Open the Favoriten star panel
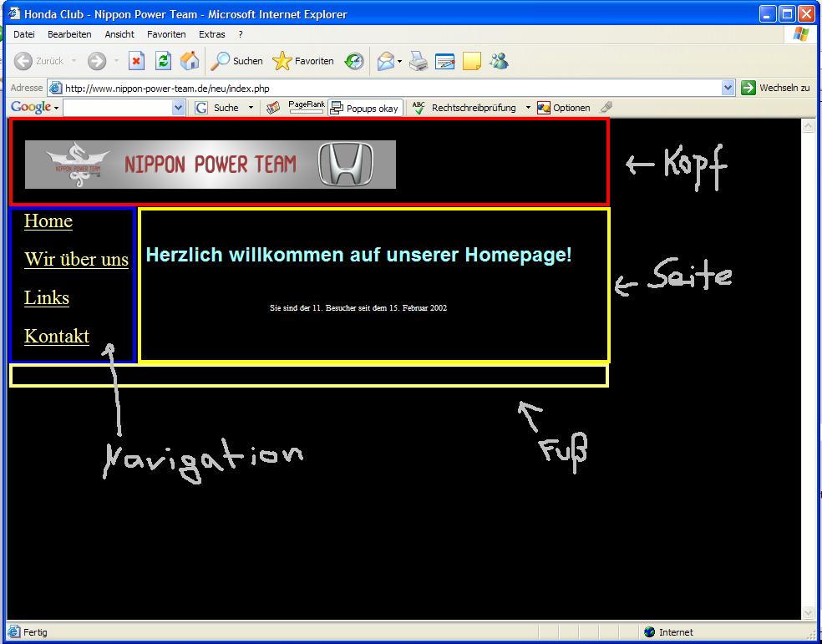This screenshot has height=644, width=822. pyautogui.click(x=303, y=61)
